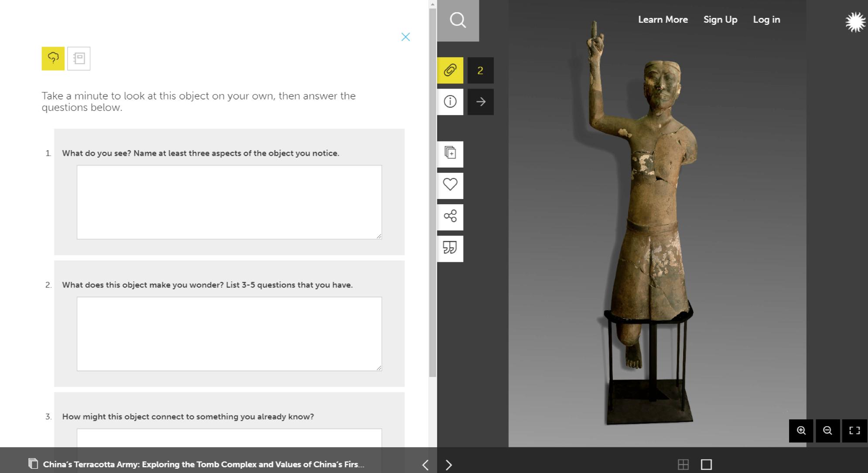Click the Smithsonian sunburst logo
This screenshot has height=473, width=868.
[x=854, y=22]
